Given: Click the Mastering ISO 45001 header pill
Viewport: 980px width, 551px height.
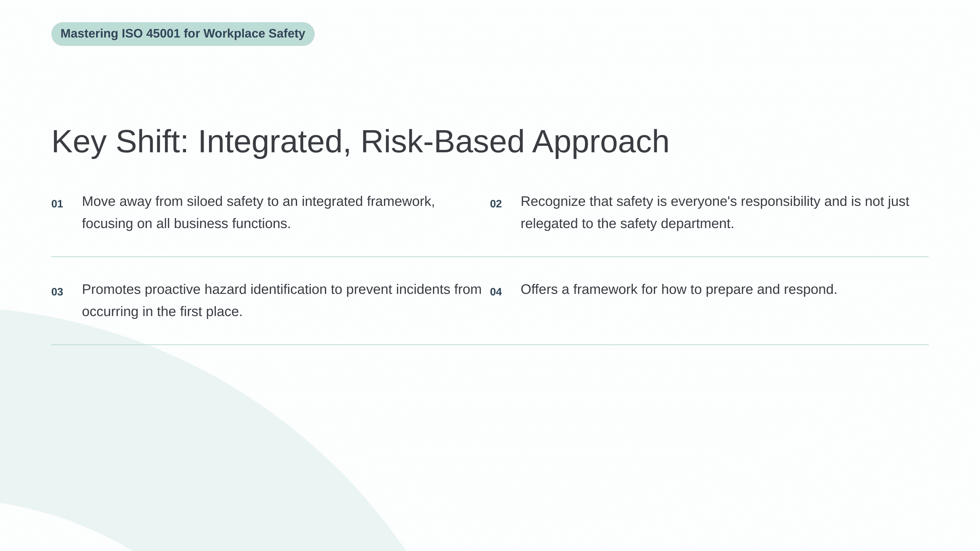Looking at the screenshot, I should (183, 34).
